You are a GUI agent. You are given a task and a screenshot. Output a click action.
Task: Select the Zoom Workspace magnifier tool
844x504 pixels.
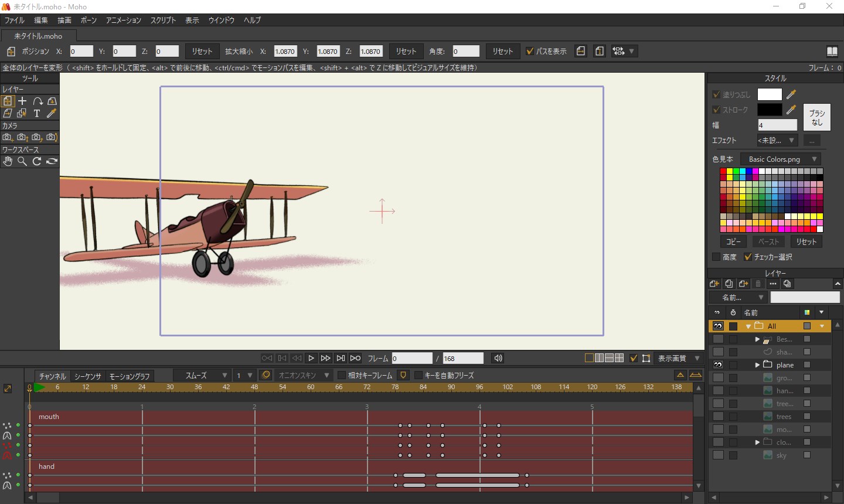point(22,161)
